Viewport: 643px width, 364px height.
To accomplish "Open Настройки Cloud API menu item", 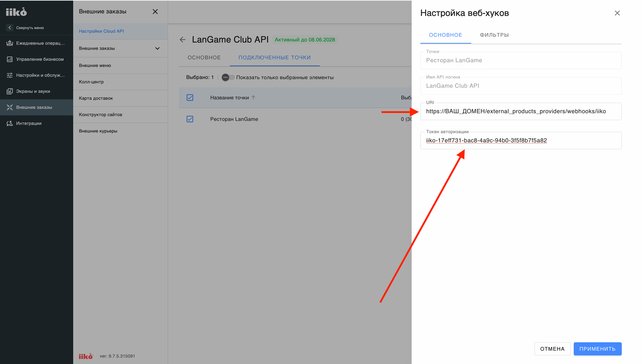I will [102, 31].
